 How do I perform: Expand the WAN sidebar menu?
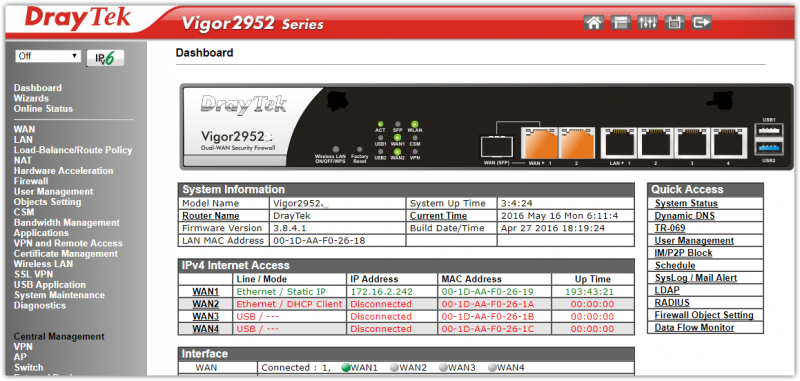(x=24, y=130)
